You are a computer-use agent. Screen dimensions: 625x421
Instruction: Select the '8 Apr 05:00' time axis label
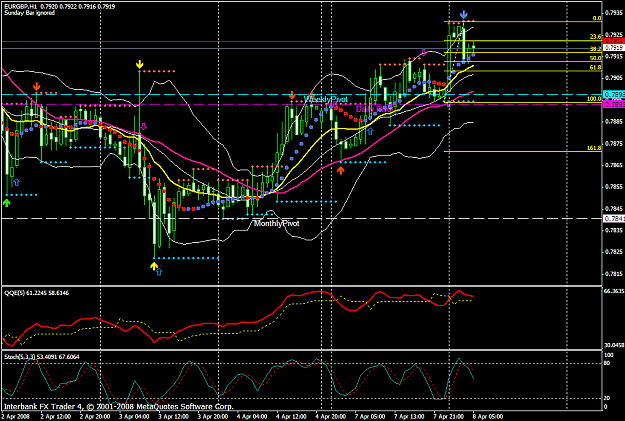coord(488,417)
